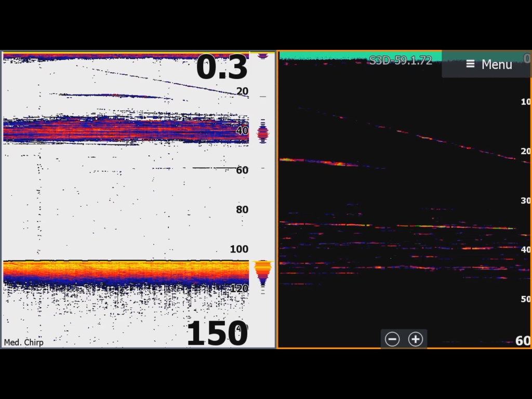
Task: Tap the zoom out minus icon
Action: point(392,339)
